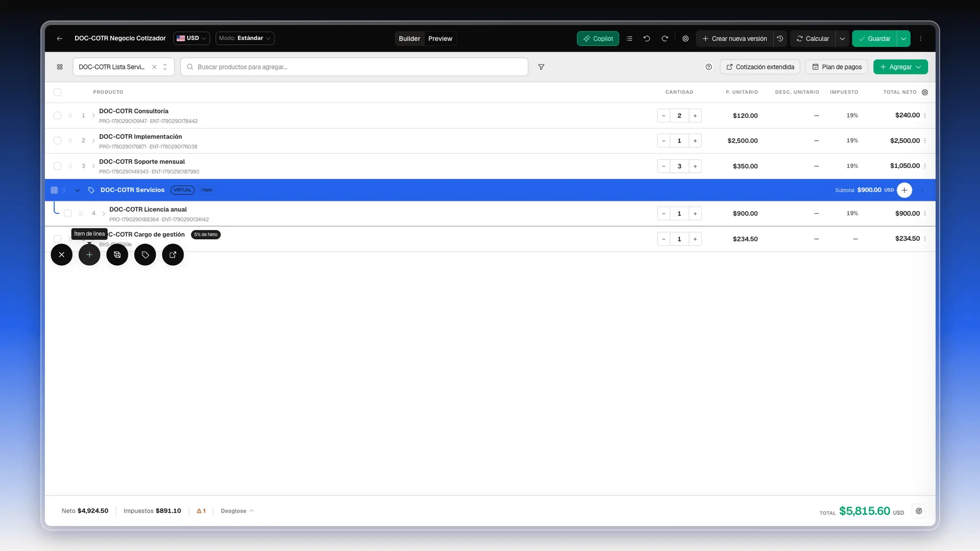The width and height of the screenshot is (980, 551).
Task: Add a line item with the plus circle
Action: (89, 255)
